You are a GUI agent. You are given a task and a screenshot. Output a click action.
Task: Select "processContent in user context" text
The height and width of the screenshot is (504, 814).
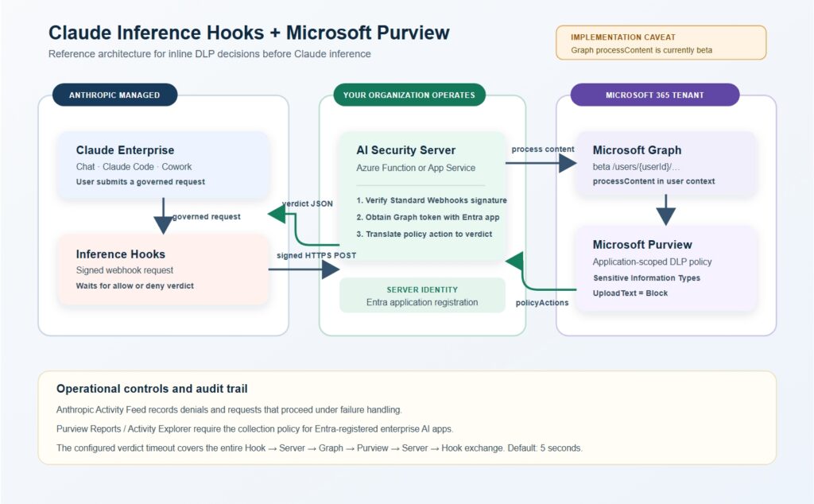pos(653,181)
